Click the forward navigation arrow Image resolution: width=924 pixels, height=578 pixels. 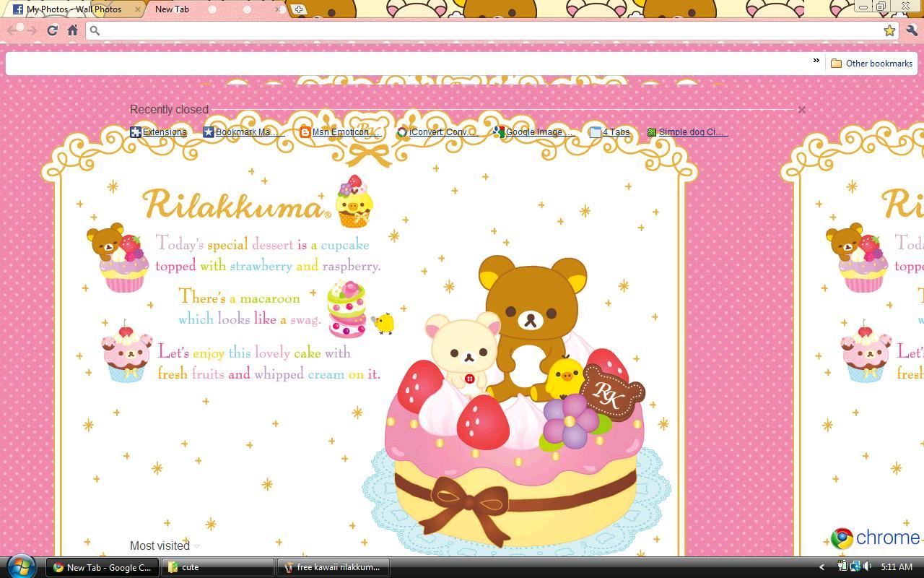31,30
